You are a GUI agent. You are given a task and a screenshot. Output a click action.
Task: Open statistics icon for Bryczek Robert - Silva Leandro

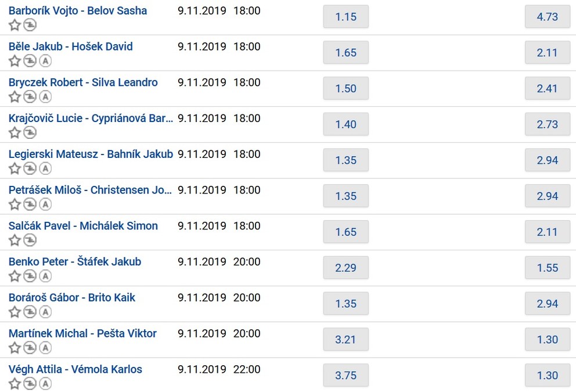pos(30,97)
